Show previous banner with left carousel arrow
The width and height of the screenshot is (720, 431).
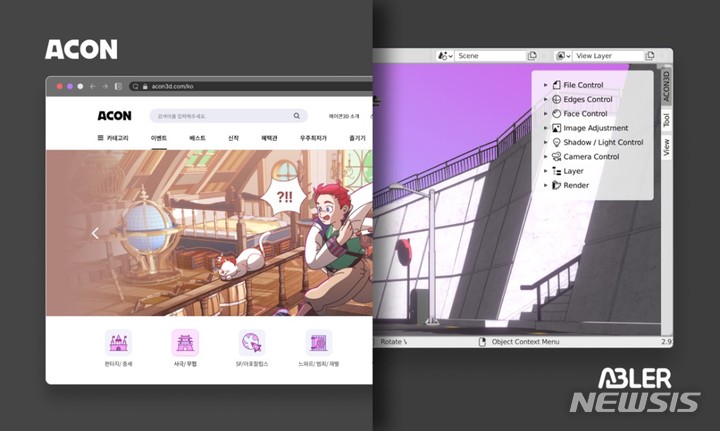[x=95, y=233]
